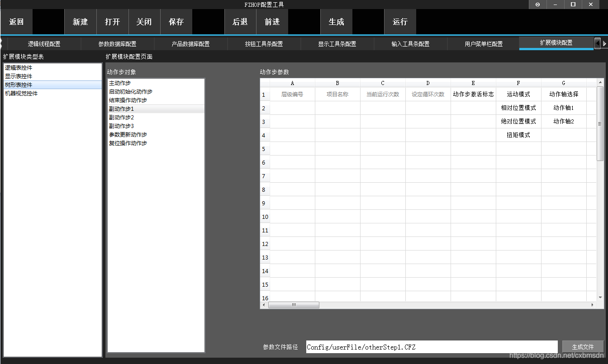
Task: Click the 前进 toolbar button
Action: tap(272, 22)
